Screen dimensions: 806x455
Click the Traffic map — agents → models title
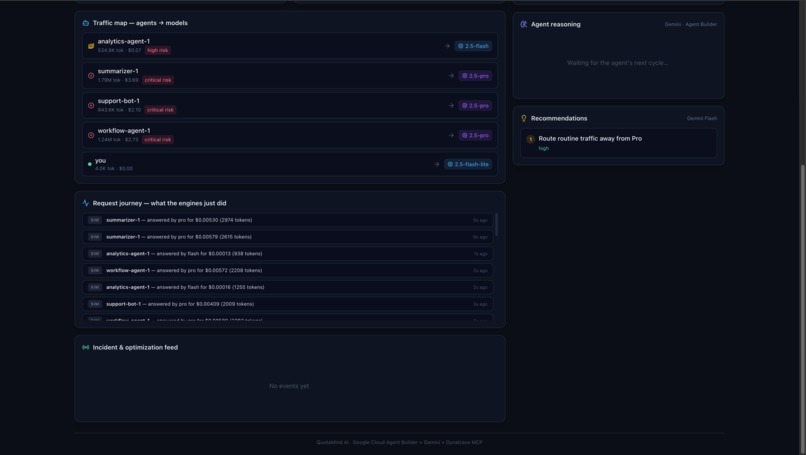coord(140,23)
